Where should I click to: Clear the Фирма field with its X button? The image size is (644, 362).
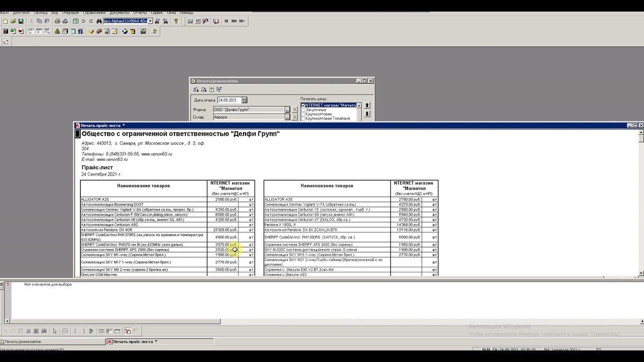point(295,110)
